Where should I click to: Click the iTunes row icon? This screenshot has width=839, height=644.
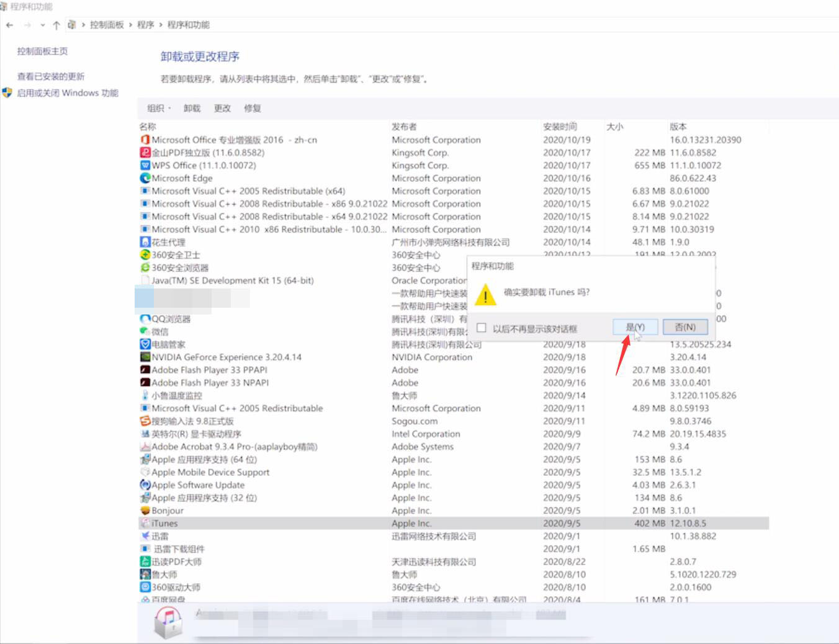[145, 523]
